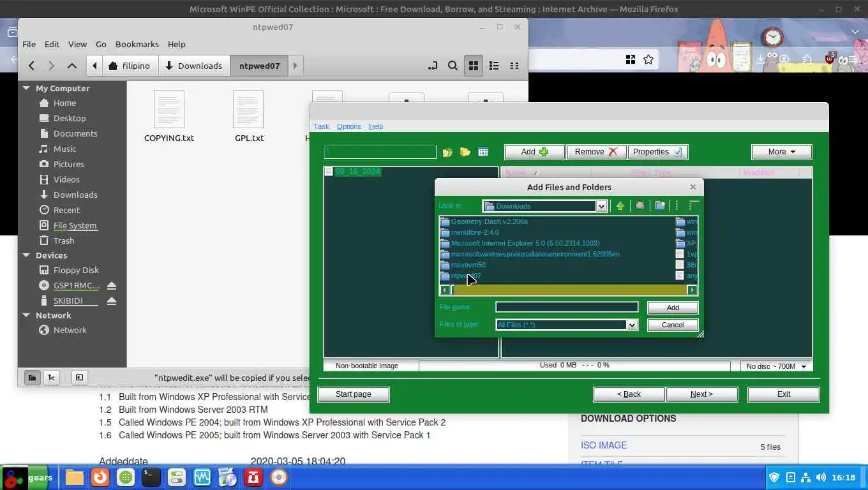Open the Firefox extensions grid icon
This screenshot has height=490, width=868.
pos(631,59)
